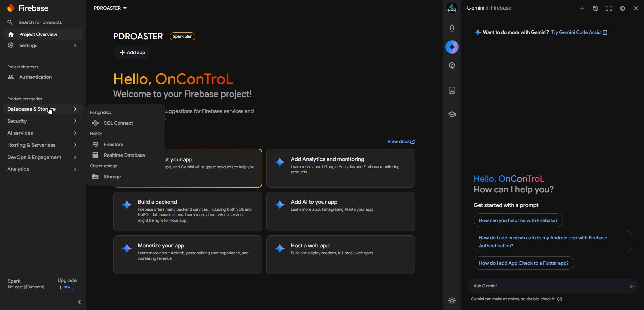This screenshot has width=644, height=310.
Task: Select Storage from the flyout menu
Action: (x=126, y=177)
